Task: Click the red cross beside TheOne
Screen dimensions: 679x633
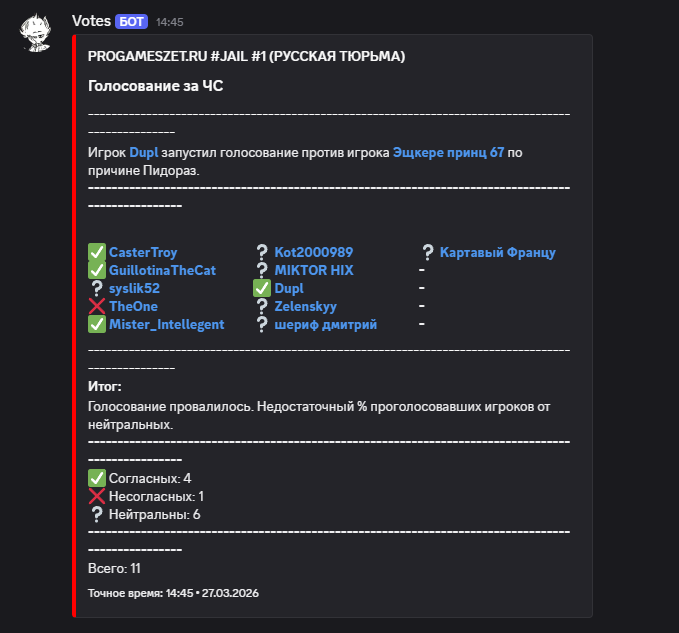Action: (x=97, y=306)
